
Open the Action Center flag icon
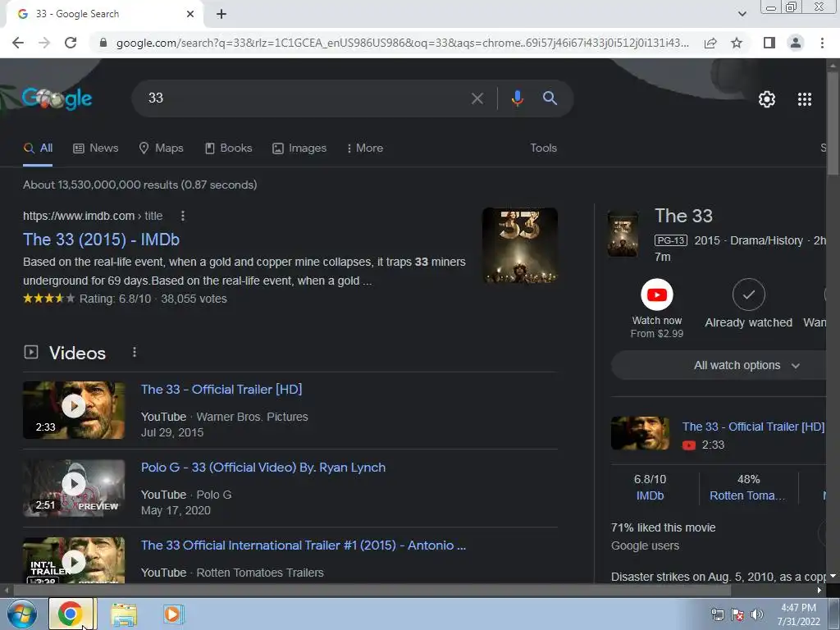click(737, 614)
